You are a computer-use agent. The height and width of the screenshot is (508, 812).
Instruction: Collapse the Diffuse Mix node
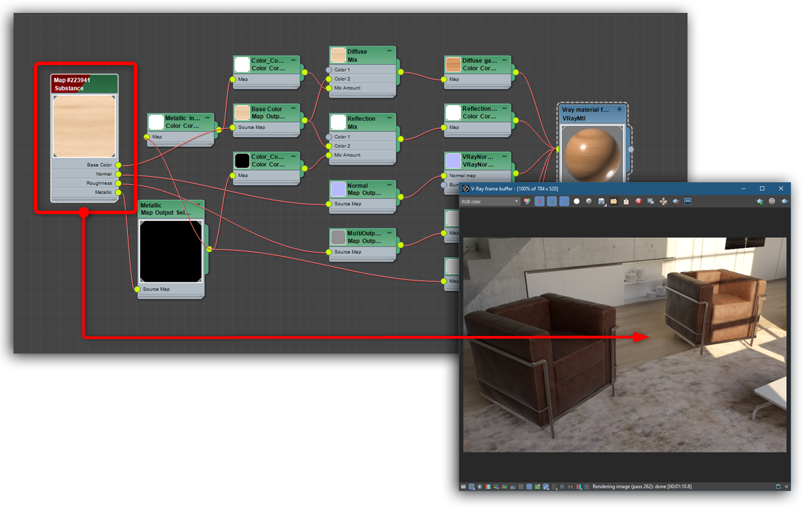(x=390, y=51)
